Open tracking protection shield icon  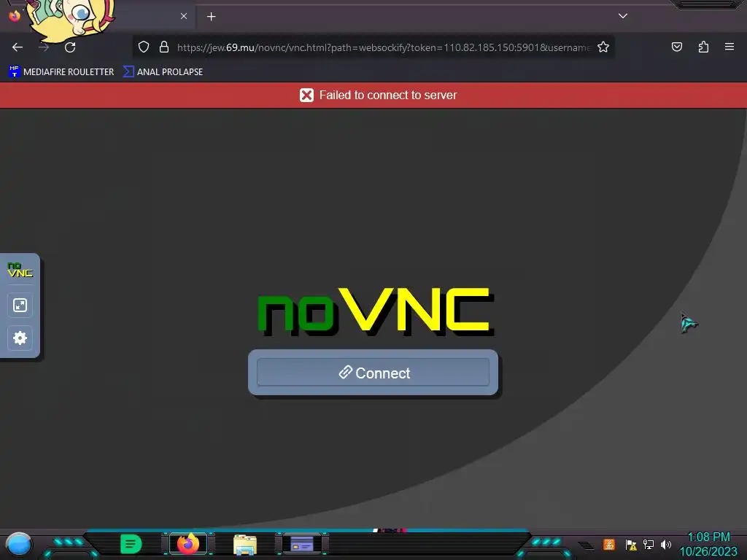pyautogui.click(x=144, y=47)
